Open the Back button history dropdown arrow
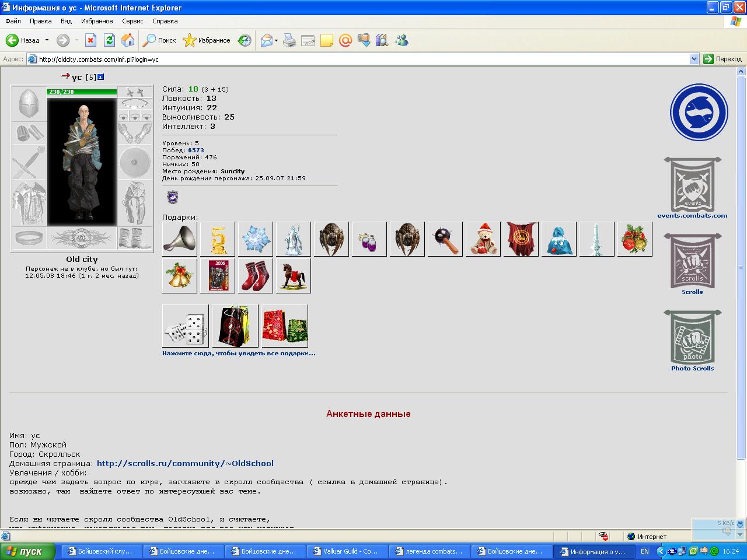 [47, 40]
